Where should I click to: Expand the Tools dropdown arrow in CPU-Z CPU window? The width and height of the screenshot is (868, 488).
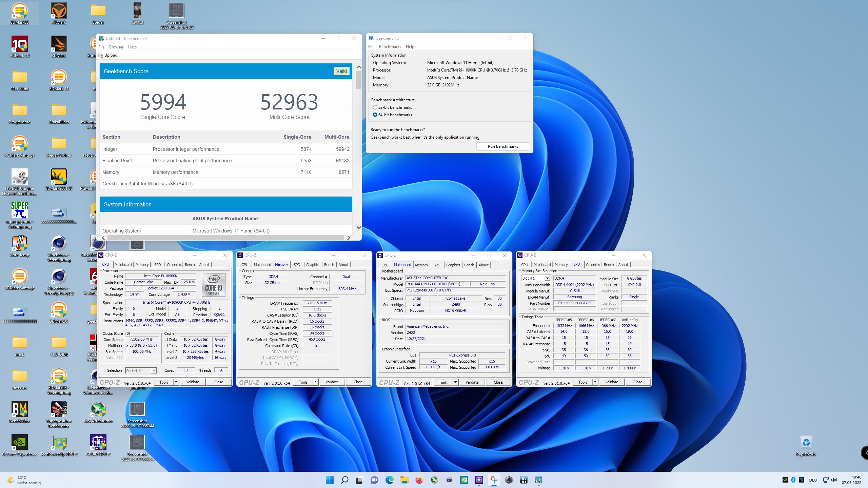[x=176, y=382]
